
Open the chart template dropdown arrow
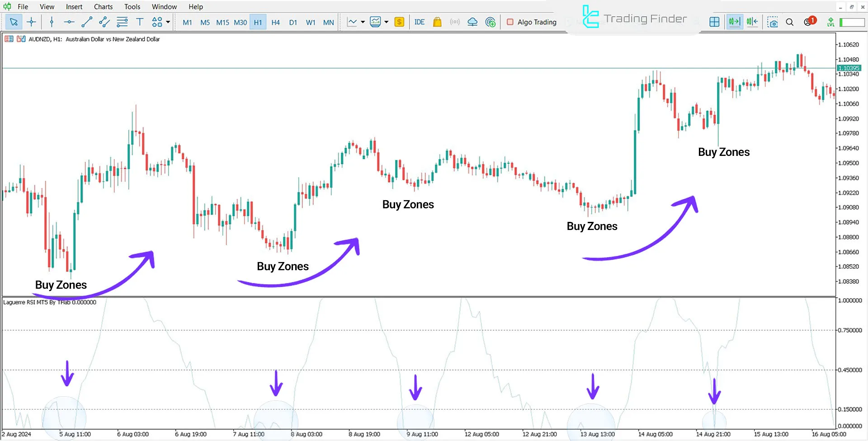[x=387, y=22]
